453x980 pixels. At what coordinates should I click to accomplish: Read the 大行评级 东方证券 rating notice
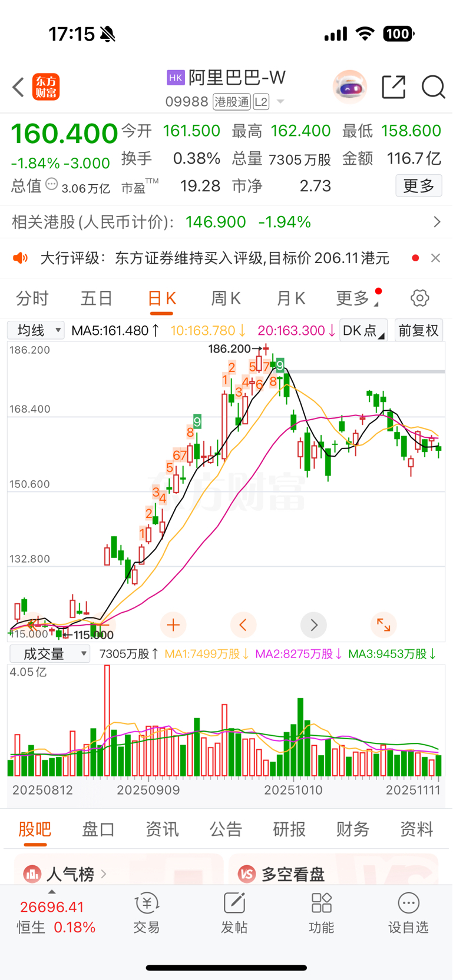[214, 258]
